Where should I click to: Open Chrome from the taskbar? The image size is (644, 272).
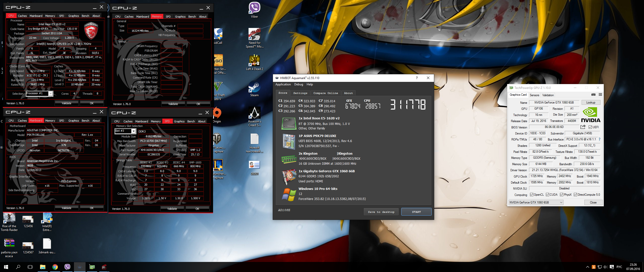click(55, 267)
